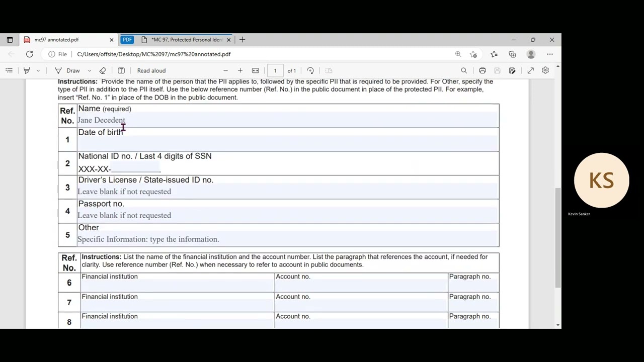The width and height of the screenshot is (644, 362).
Task: View site information File icon
Action: tap(57, 54)
